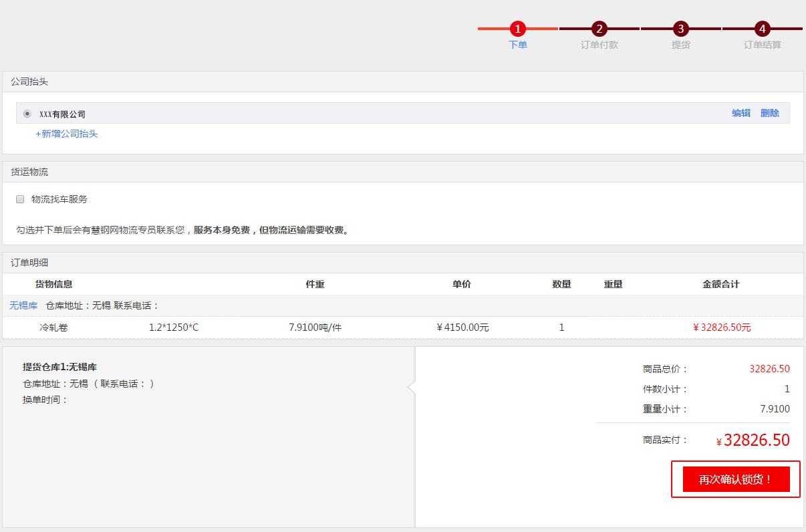This screenshot has height=532, width=806.
Task: Click the 公司抬头 section header
Action: click(29, 82)
